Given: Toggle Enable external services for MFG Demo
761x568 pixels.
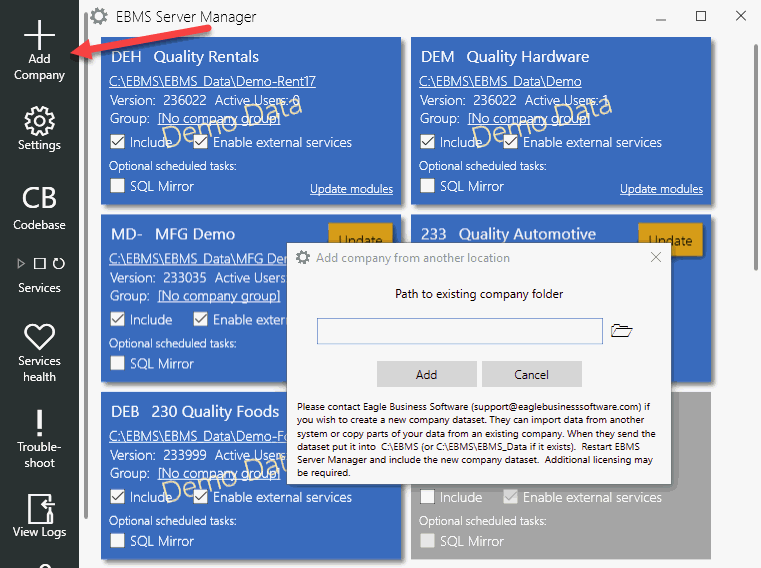Looking at the screenshot, I should (x=200, y=319).
